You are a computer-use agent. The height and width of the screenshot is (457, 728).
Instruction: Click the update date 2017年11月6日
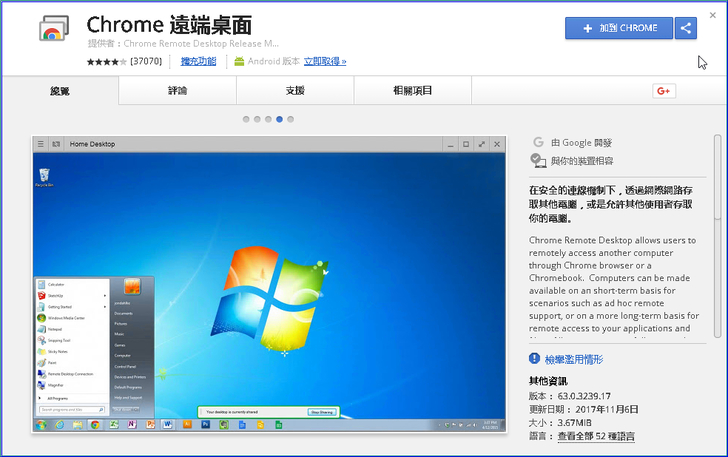point(607,410)
